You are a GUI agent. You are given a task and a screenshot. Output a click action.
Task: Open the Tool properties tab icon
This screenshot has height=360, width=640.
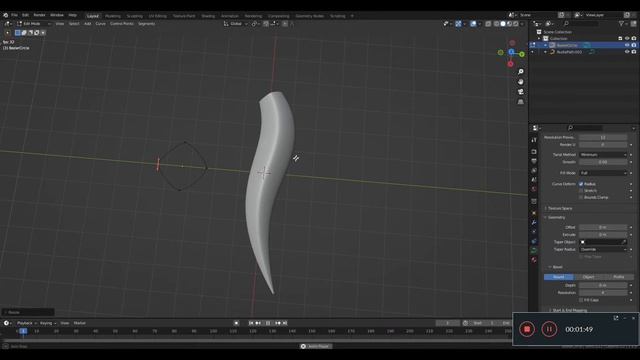[534, 140]
